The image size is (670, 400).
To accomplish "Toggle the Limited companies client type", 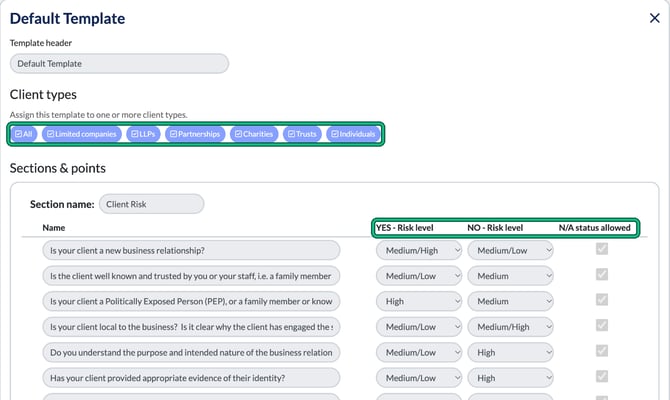I will point(82,134).
